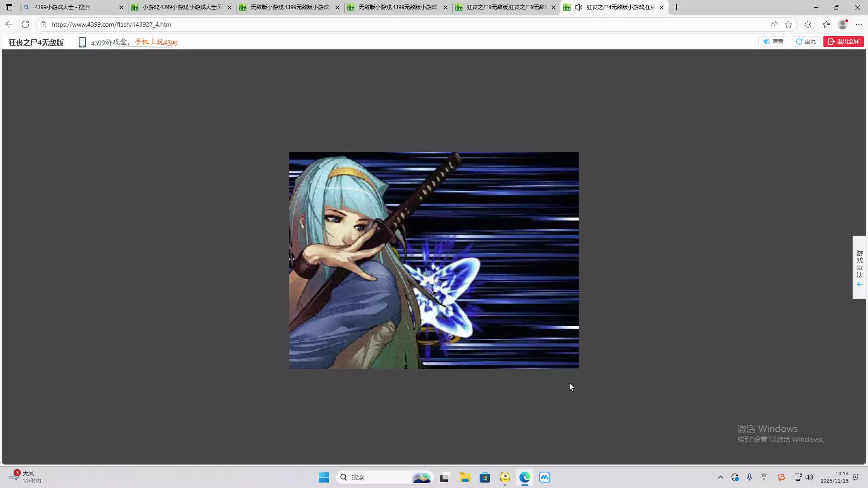Open browser extensions puzzle icon
Image resolution: width=868 pixels, height=488 pixels.
click(808, 24)
